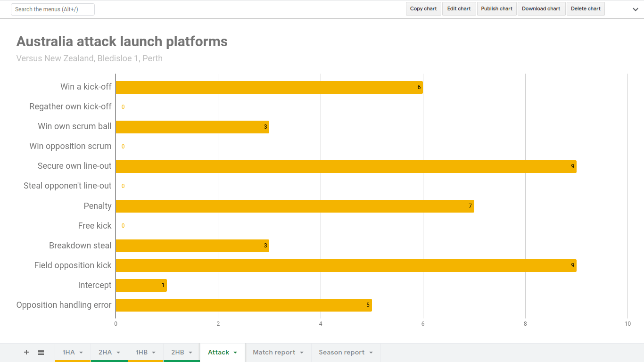Click the Secure own line-out bar

pyautogui.click(x=346, y=166)
